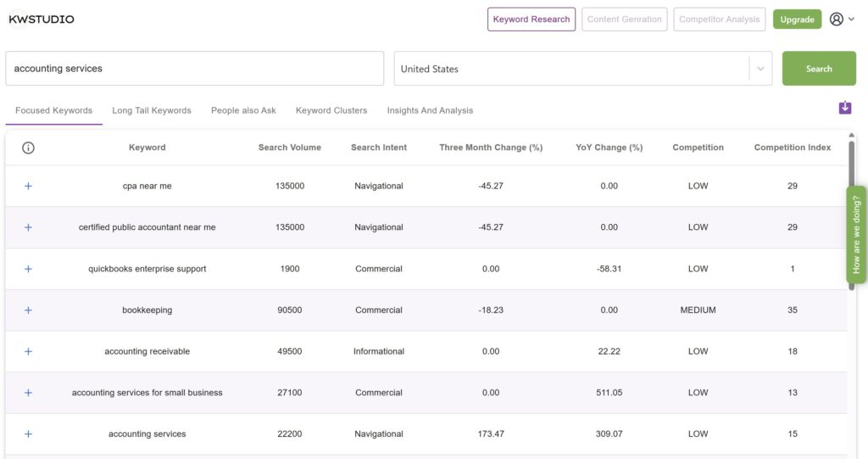Click the 22.22 YoY change value

(x=609, y=351)
